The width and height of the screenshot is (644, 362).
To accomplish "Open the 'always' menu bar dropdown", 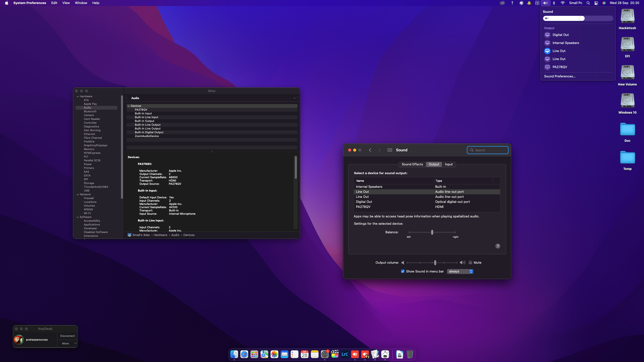I will coord(460,271).
